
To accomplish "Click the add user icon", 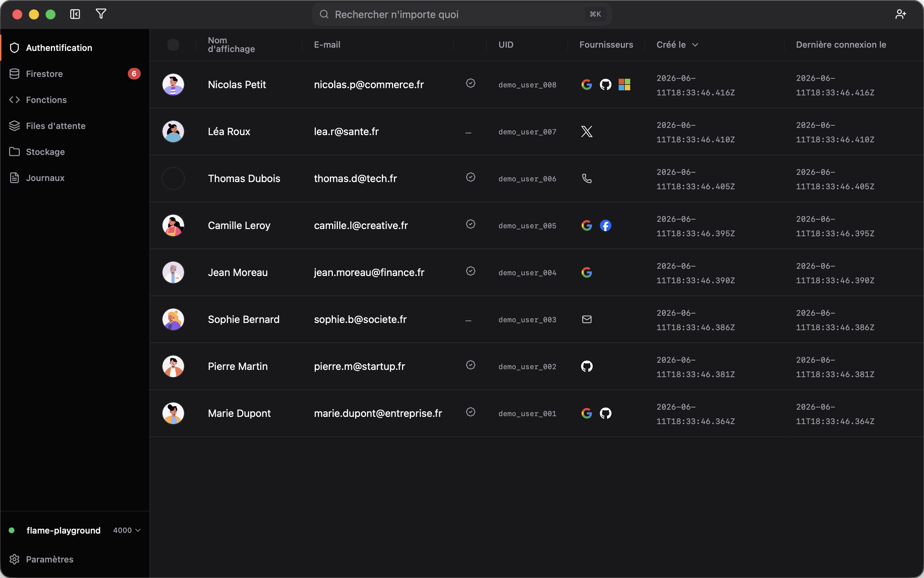I will [x=900, y=14].
